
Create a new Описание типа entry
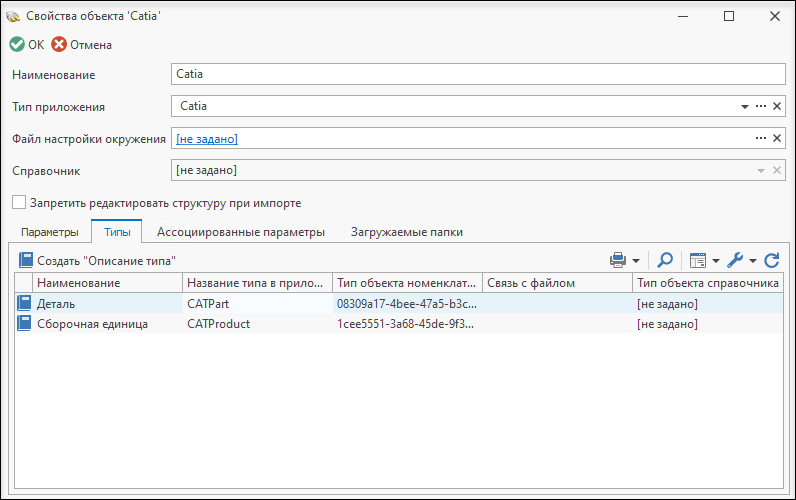click(x=97, y=260)
